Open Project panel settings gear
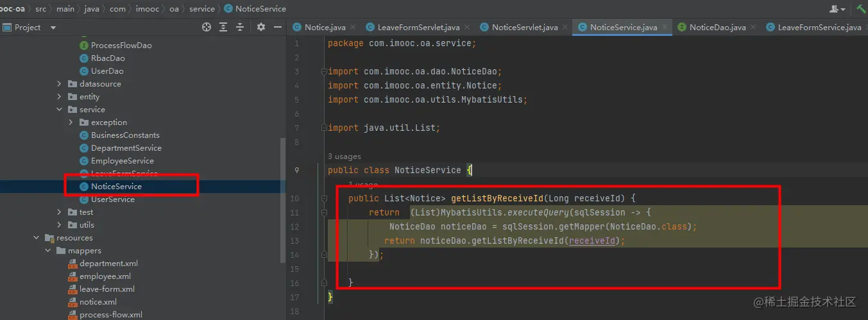The width and height of the screenshot is (868, 320). tap(261, 27)
